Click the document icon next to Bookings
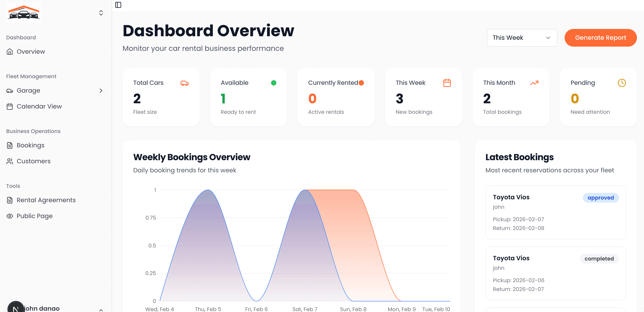The height and width of the screenshot is (312, 644). pyautogui.click(x=9, y=145)
